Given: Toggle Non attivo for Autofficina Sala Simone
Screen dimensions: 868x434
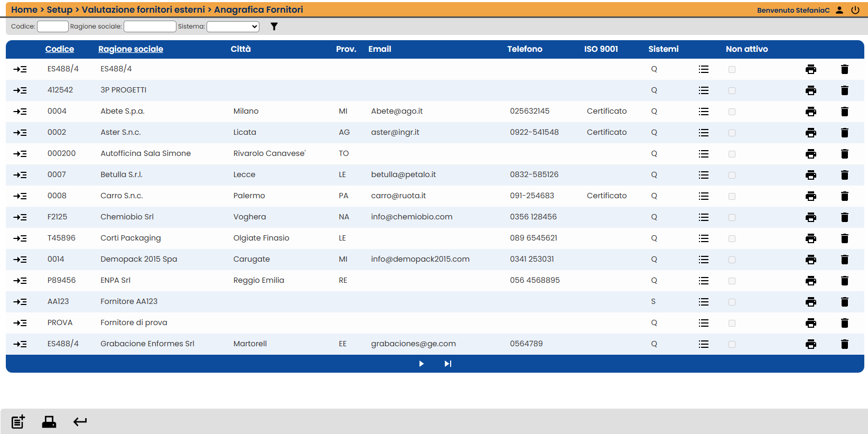Looking at the screenshot, I should (x=732, y=154).
